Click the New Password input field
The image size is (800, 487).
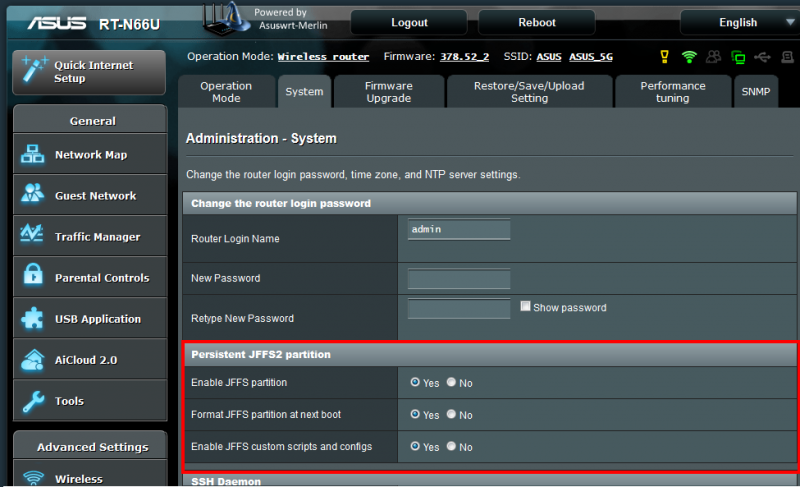[x=459, y=278]
